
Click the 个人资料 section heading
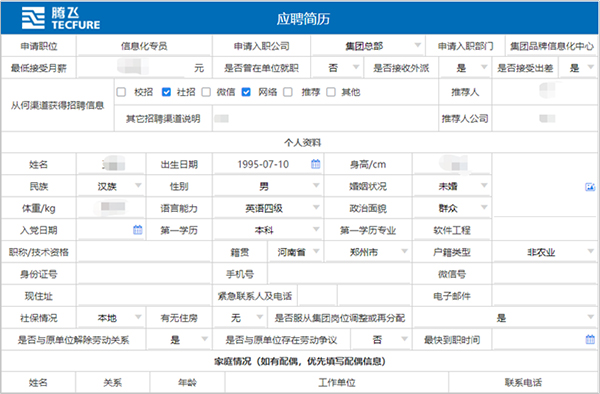coord(302,143)
